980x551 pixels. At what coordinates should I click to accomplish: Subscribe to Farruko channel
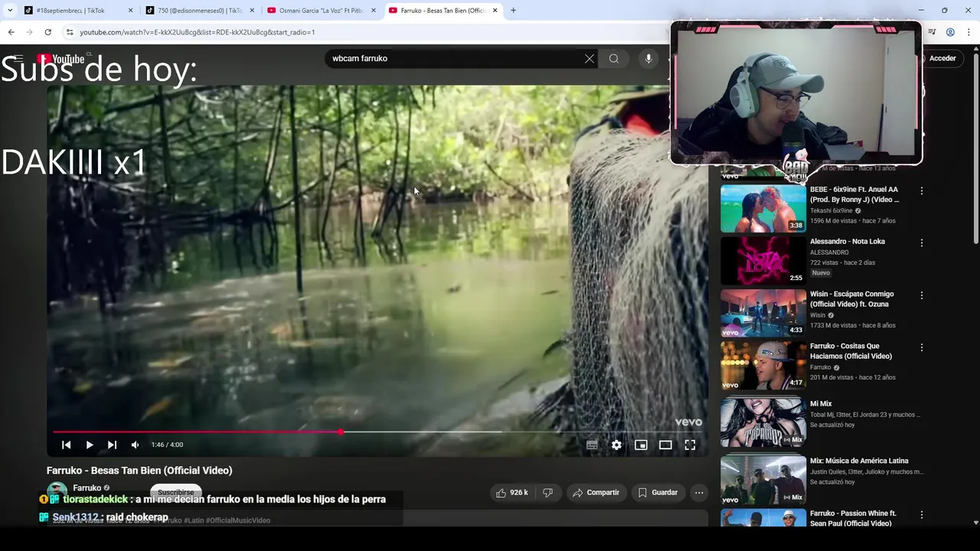176,492
